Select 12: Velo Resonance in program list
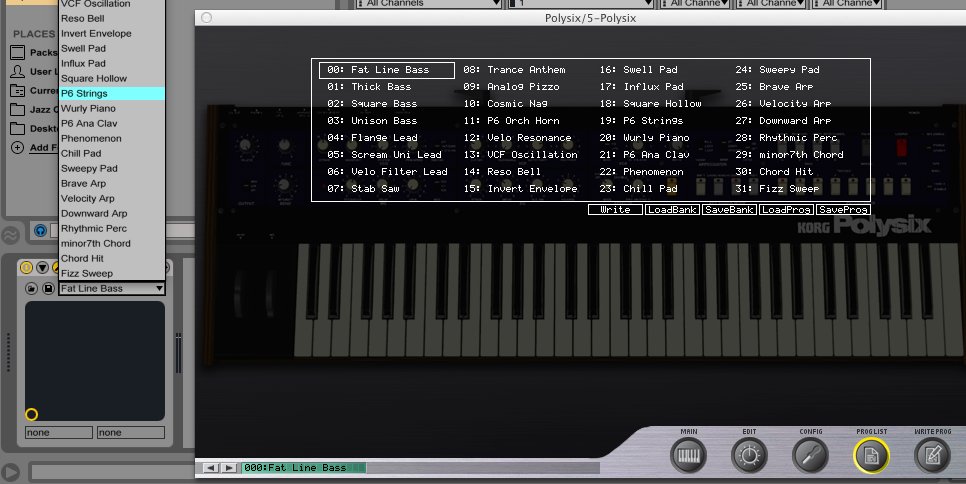The height and width of the screenshot is (484, 966). point(518,138)
